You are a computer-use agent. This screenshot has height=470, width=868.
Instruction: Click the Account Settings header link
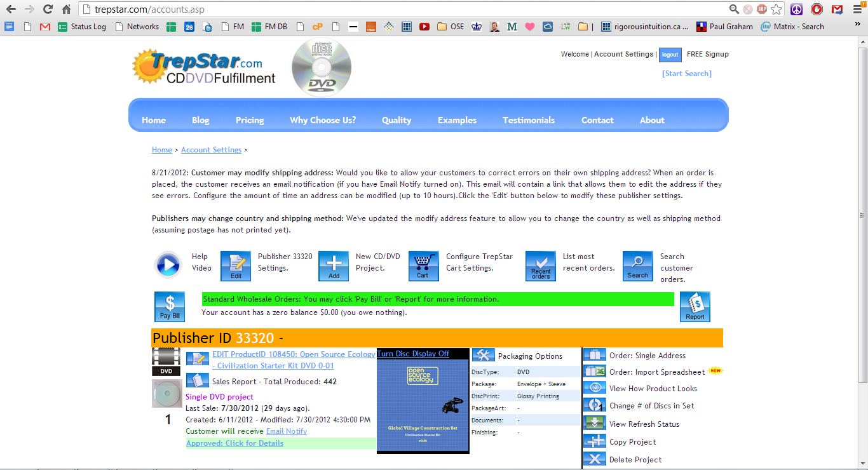(623, 54)
